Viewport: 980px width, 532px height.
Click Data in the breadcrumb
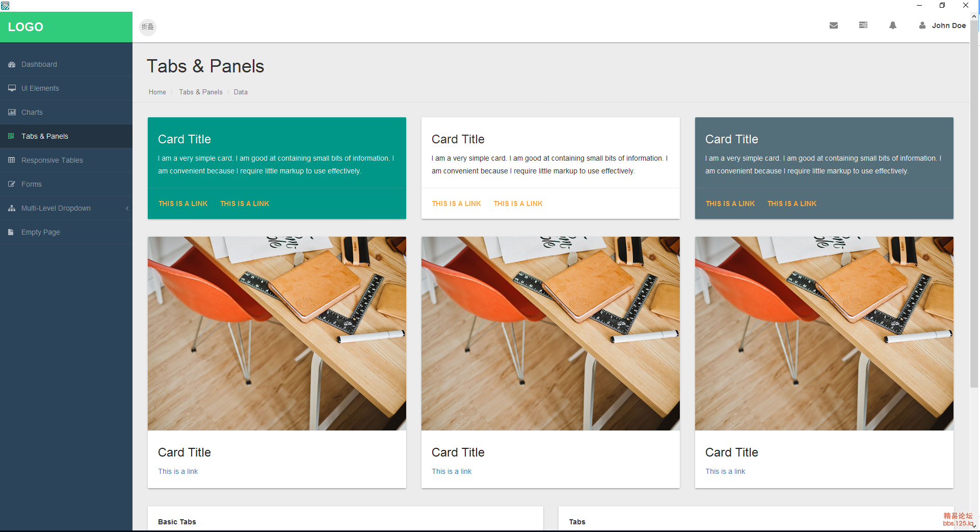pyautogui.click(x=241, y=92)
